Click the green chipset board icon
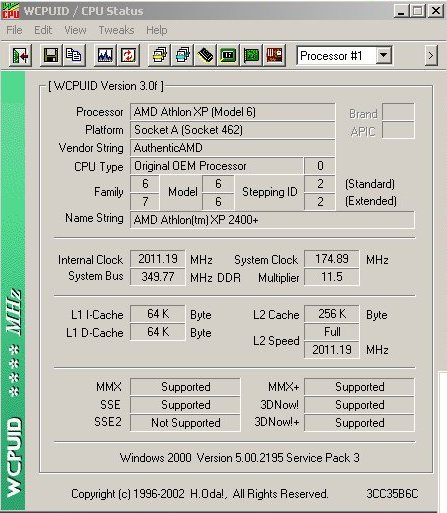447x513 pixels. (x=228, y=55)
